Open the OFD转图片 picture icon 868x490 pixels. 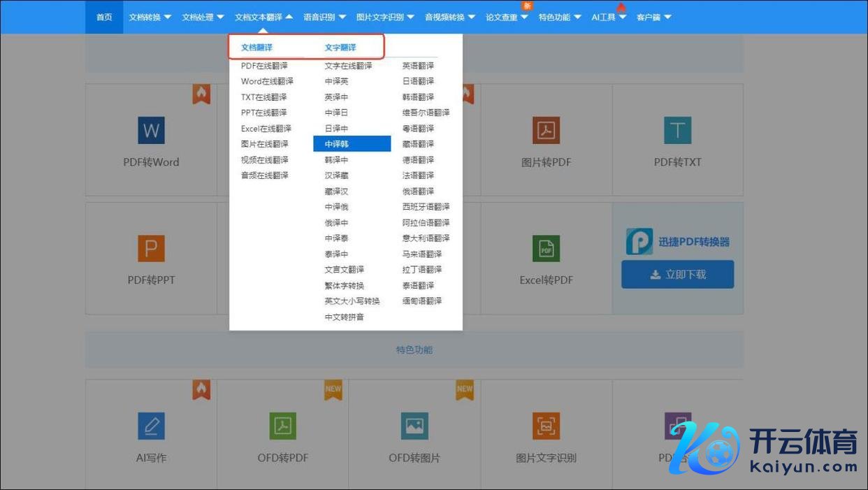coord(414,426)
